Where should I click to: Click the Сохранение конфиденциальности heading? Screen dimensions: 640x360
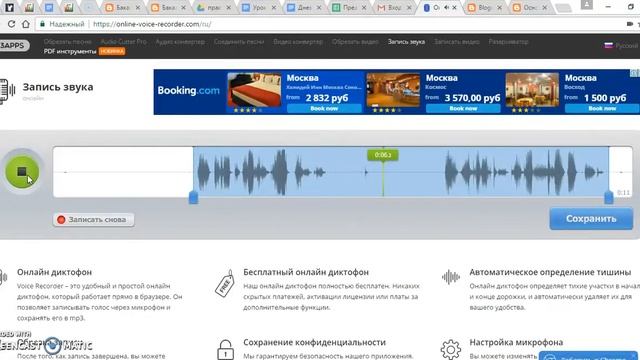click(314, 342)
